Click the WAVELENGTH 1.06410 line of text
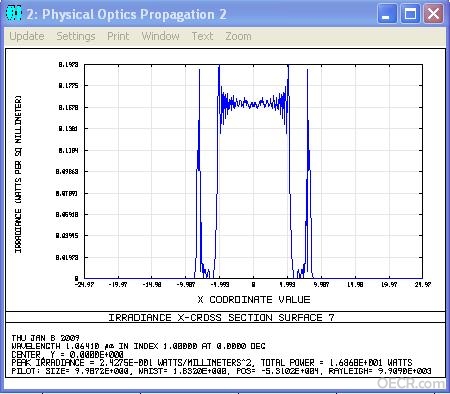The width and height of the screenshot is (450, 394). [139, 346]
